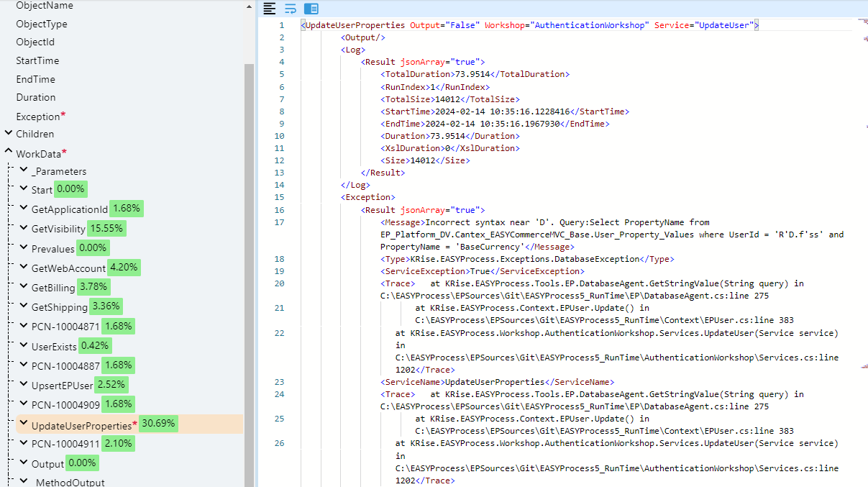The width and height of the screenshot is (868, 487).
Task: Click the opening Exception tag in code
Action: pyautogui.click(x=368, y=197)
